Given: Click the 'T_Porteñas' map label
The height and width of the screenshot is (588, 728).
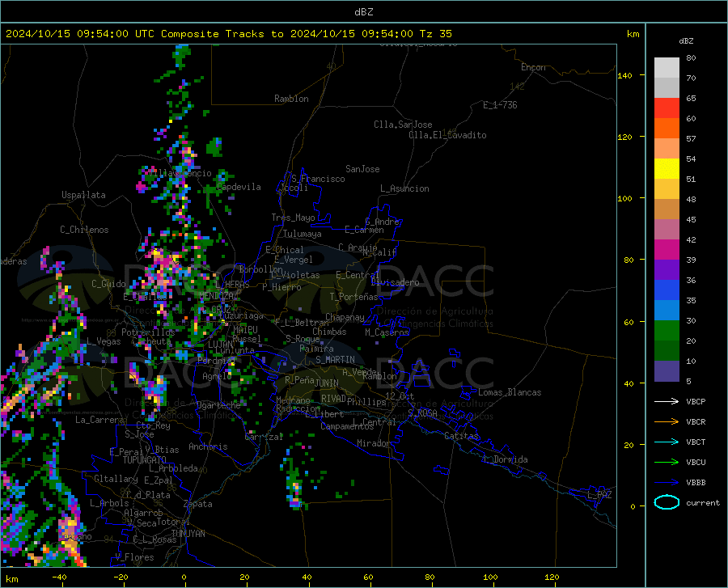Looking at the screenshot, I should point(354,297).
